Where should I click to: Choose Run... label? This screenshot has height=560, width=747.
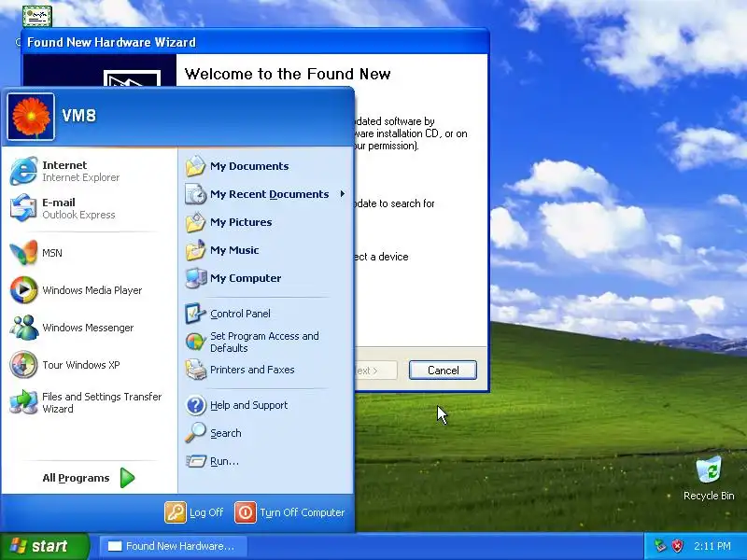tap(224, 461)
